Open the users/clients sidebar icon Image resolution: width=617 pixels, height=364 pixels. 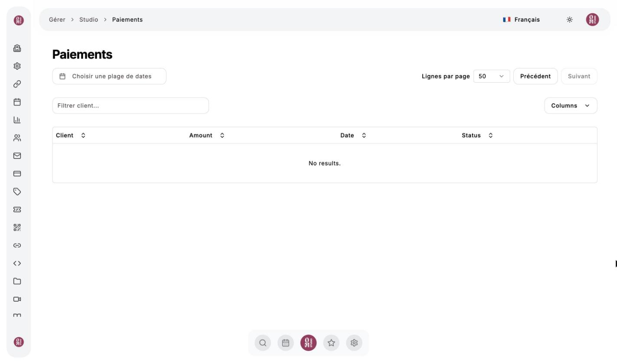(17, 138)
